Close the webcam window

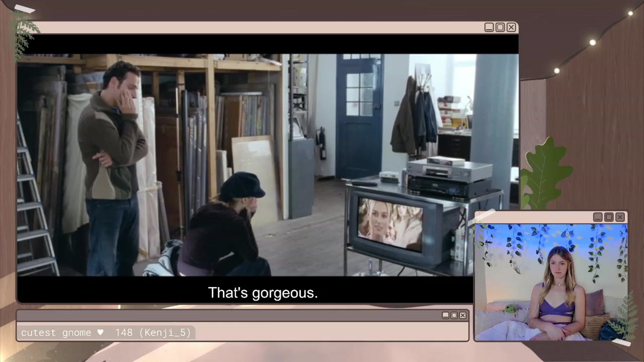pyautogui.click(x=620, y=217)
